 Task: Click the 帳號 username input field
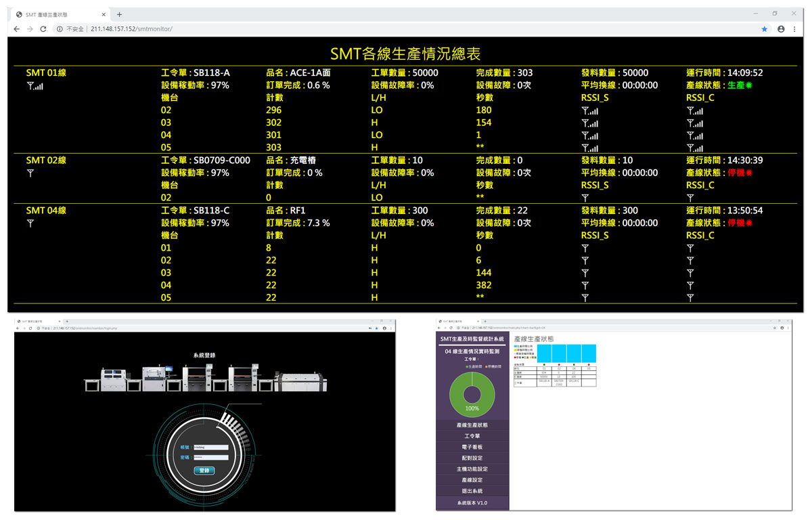point(211,447)
